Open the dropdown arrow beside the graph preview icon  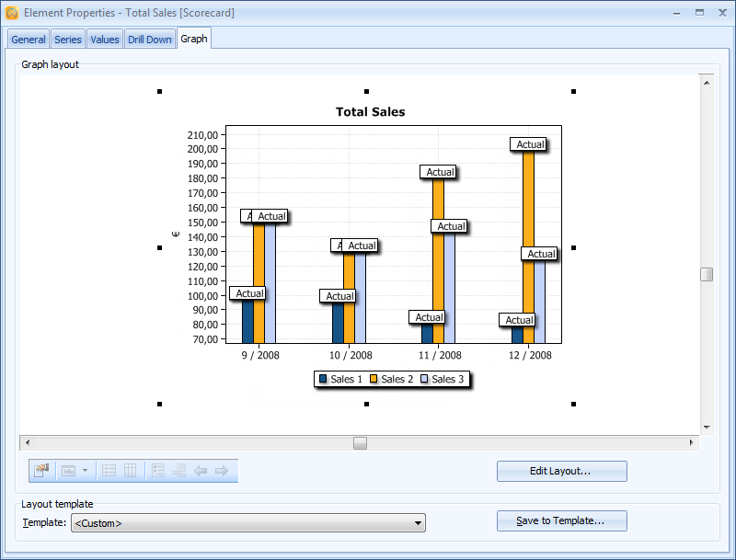point(85,471)
